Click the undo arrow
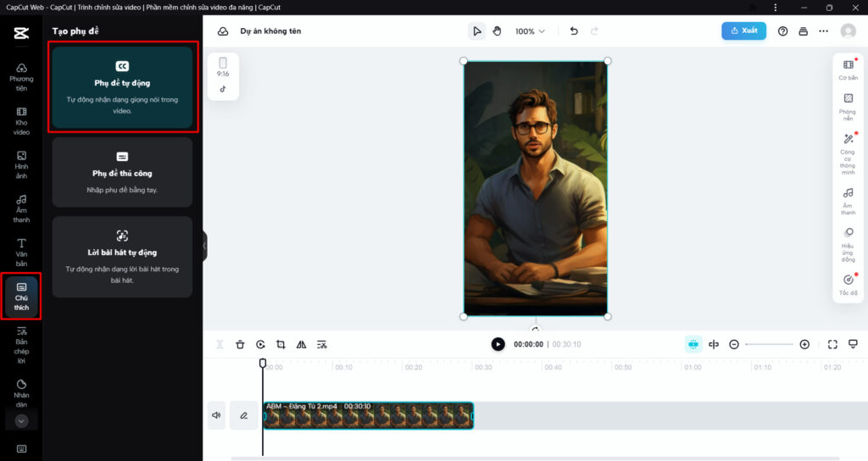This screenshot has height=461, width=868. coord(574,31)
